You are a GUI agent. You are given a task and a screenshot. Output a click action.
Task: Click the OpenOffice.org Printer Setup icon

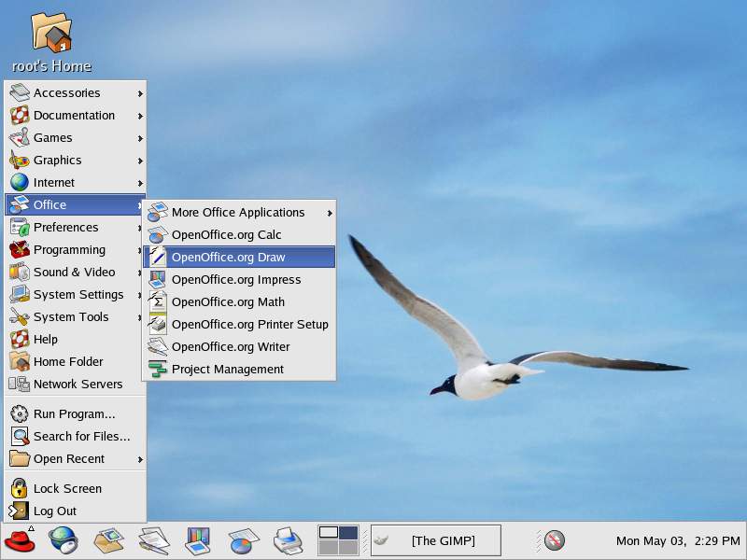coord(157,324)
